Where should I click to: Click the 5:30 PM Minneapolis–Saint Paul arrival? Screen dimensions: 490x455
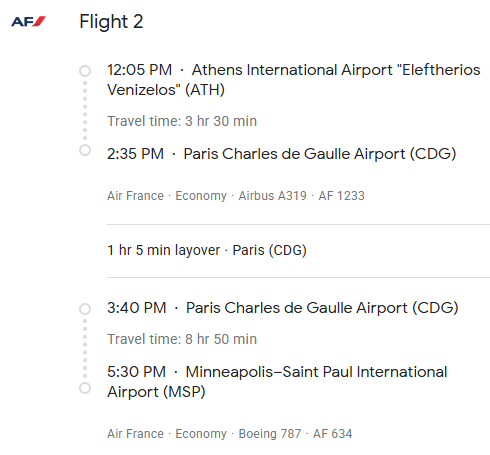[277, 382]
